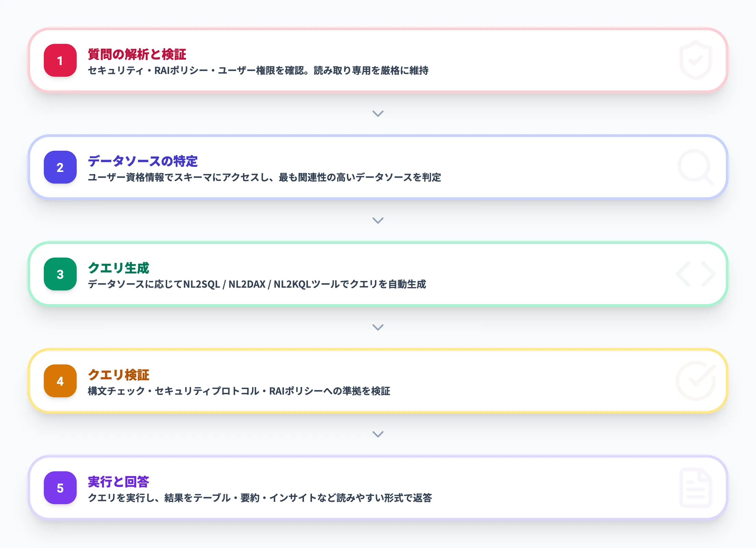Open the 質問の解析と検証 heading
Viewport: 756px width, 548px height.
(x=137, y=53)
